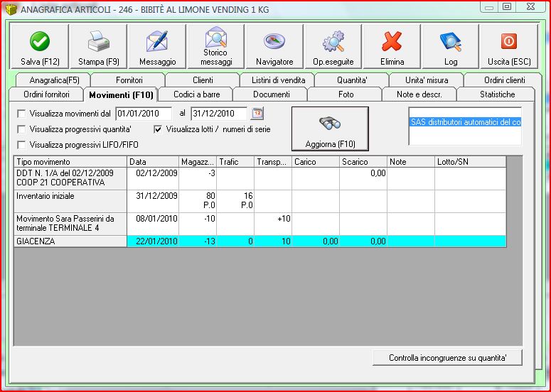Enable Visualizza movimenti dal checkbox
Image resolution: width=551 pixels, height=392 pixels.
[x=21, y=114]
